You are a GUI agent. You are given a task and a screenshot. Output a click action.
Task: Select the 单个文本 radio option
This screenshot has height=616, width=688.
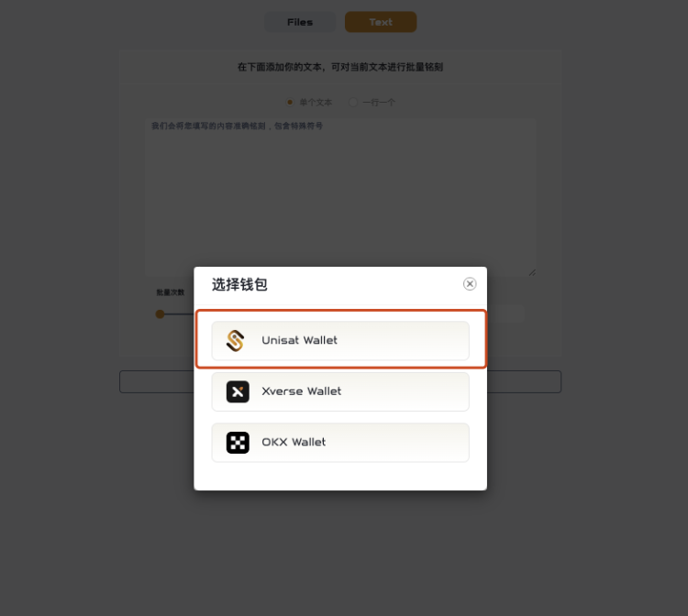[x=290, y=102]
